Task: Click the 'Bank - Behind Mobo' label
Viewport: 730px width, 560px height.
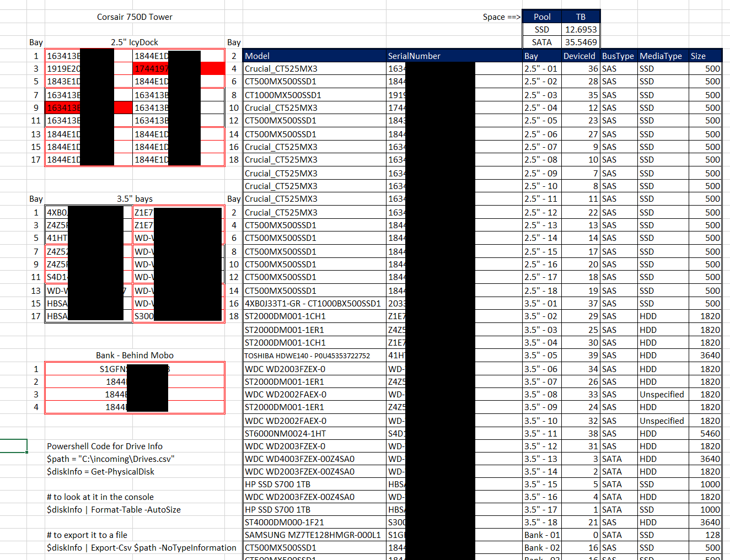Action: (x=135, y=356)
